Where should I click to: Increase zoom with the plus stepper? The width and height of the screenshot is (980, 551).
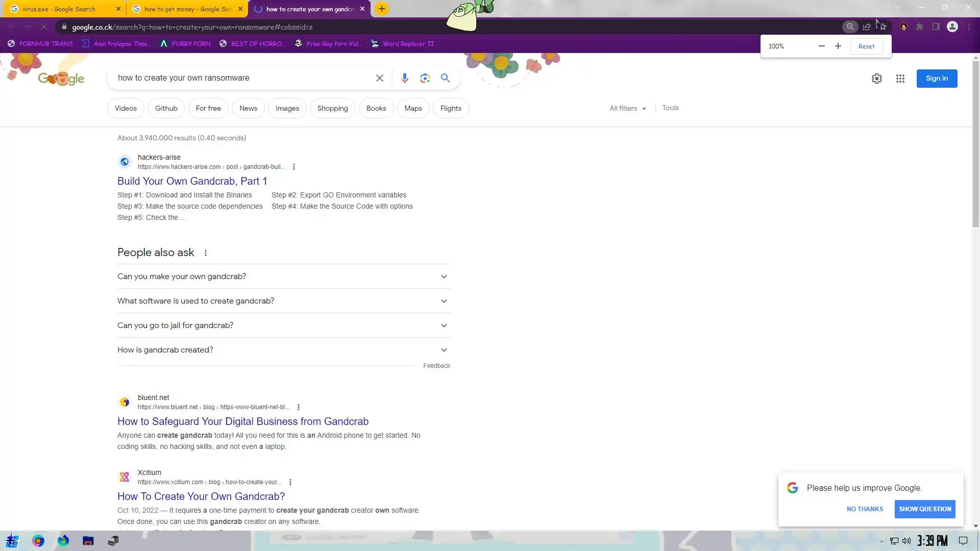point(838,46)
